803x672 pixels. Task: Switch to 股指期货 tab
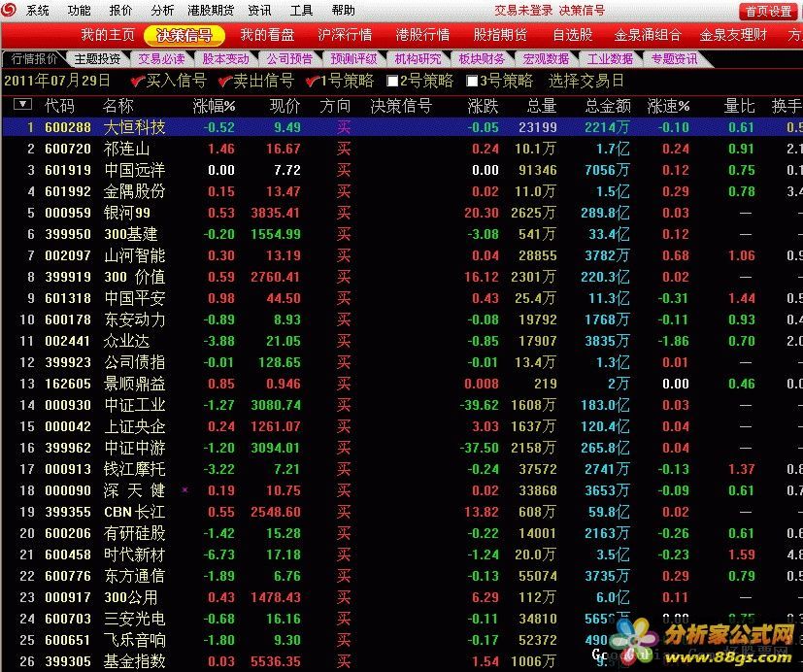(x=500, y=35)
